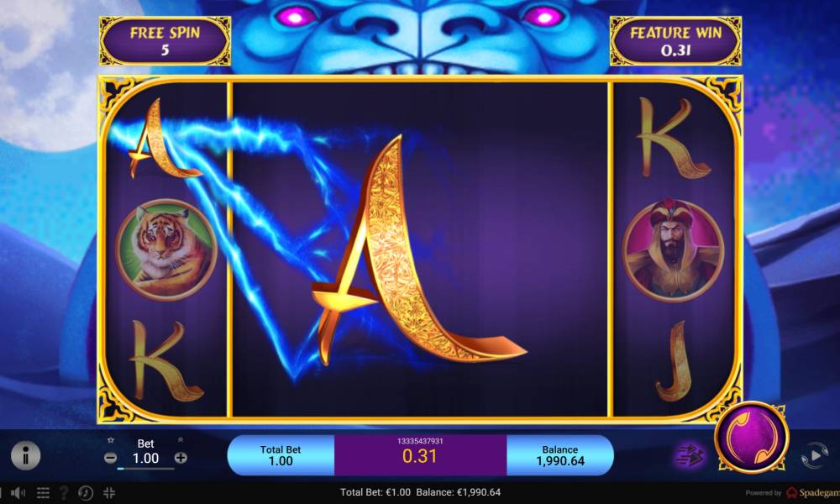The image size is (840, 504).
Task: Open the help question mark
Action: click(64, 493)
